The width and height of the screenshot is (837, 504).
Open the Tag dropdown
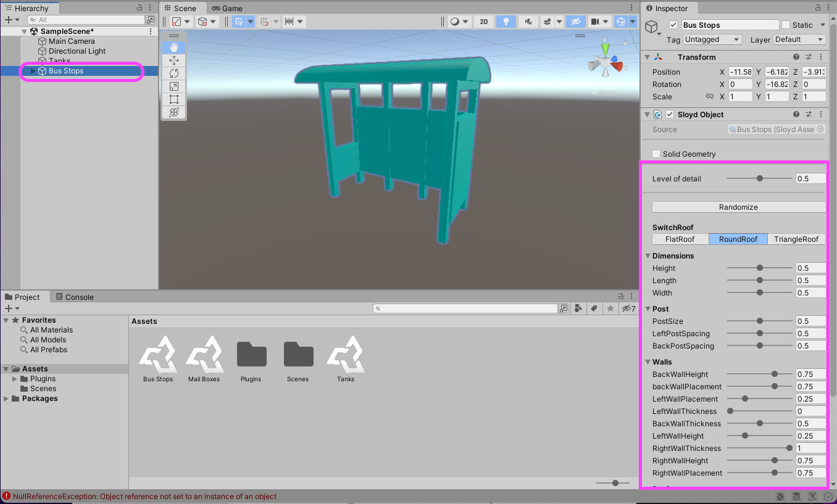point(712,39)
